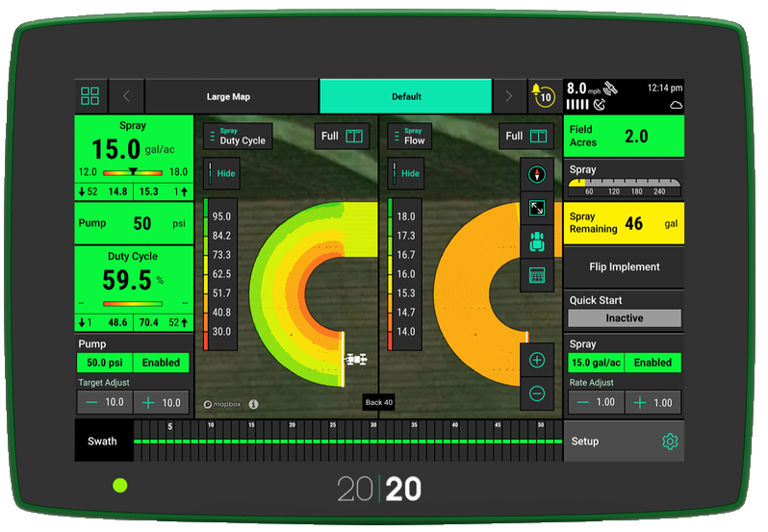768x532 pixels.
Task: Click Flip Implement button
Action: tap(624, 267)
